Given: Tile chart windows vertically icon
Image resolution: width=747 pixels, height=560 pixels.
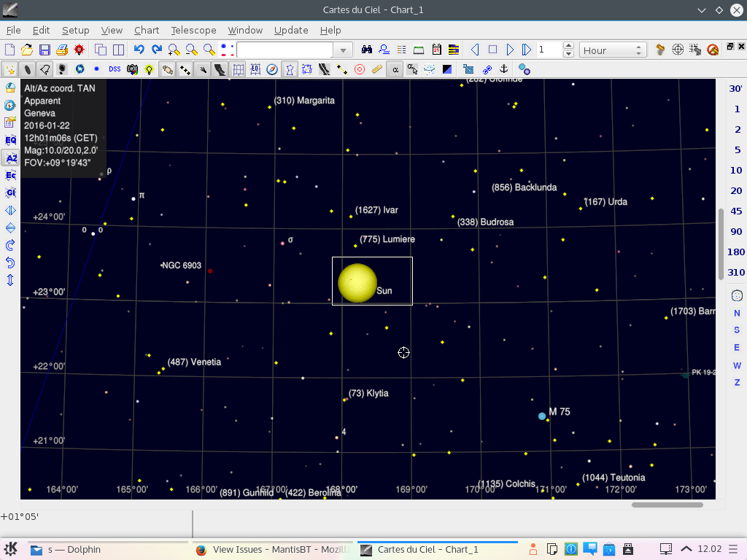Looking at the screenshot, I should tap(118, 50).
